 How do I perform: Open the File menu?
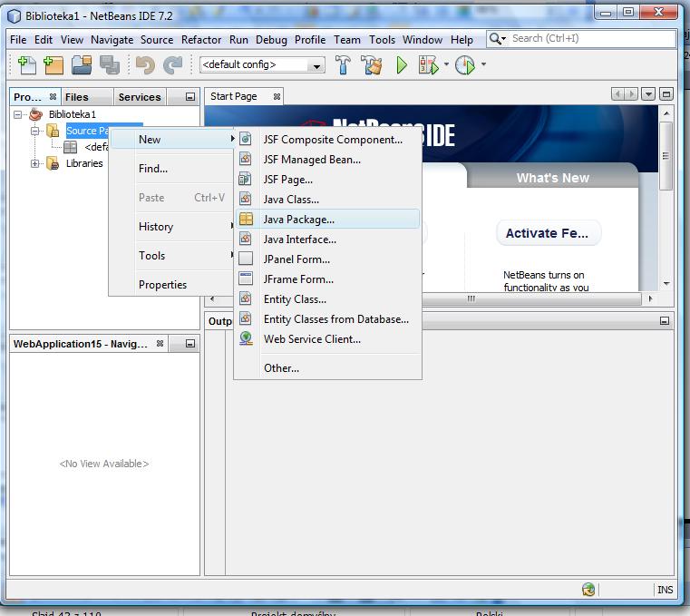[18, 40]
